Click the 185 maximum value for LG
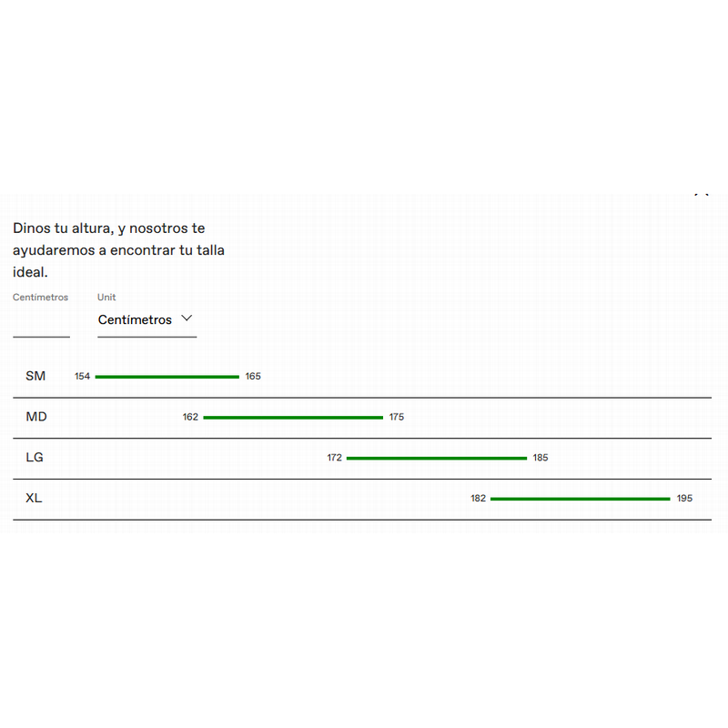 541,458
